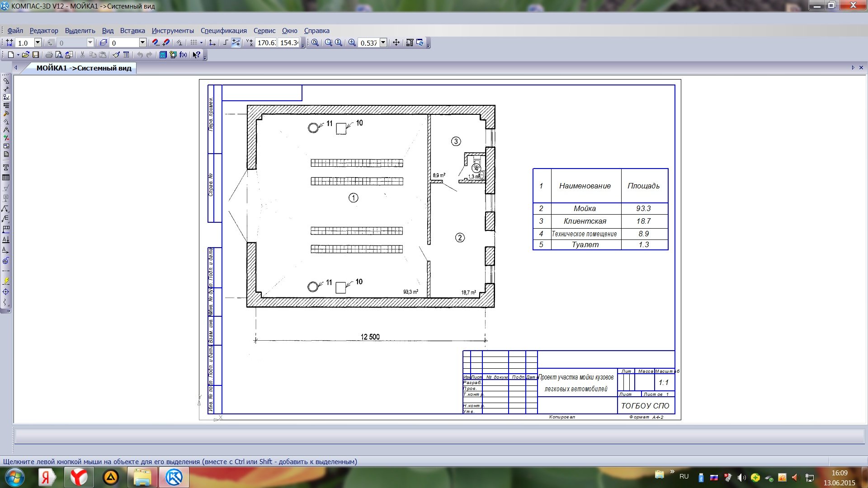Toggle the snap rounding button
This screenshot has height=488, width=868.
[x=236, y=42]
